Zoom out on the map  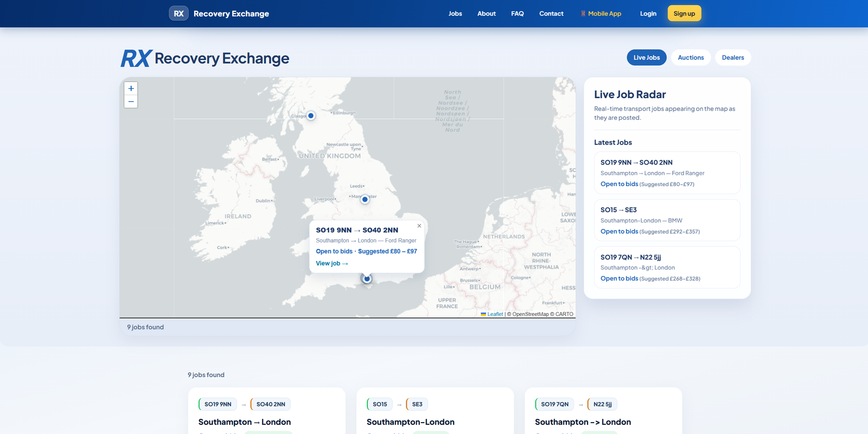131,101
